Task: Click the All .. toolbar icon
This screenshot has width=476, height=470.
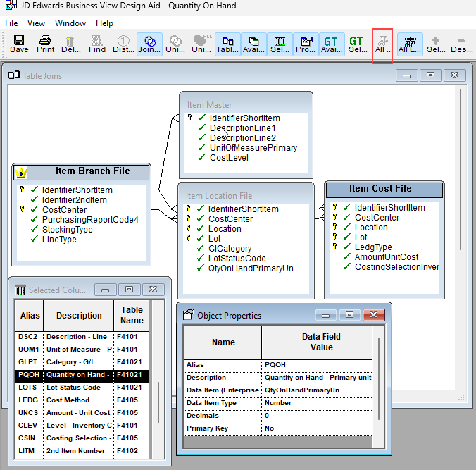Action: pyautogui.click(x=382, y=44)
